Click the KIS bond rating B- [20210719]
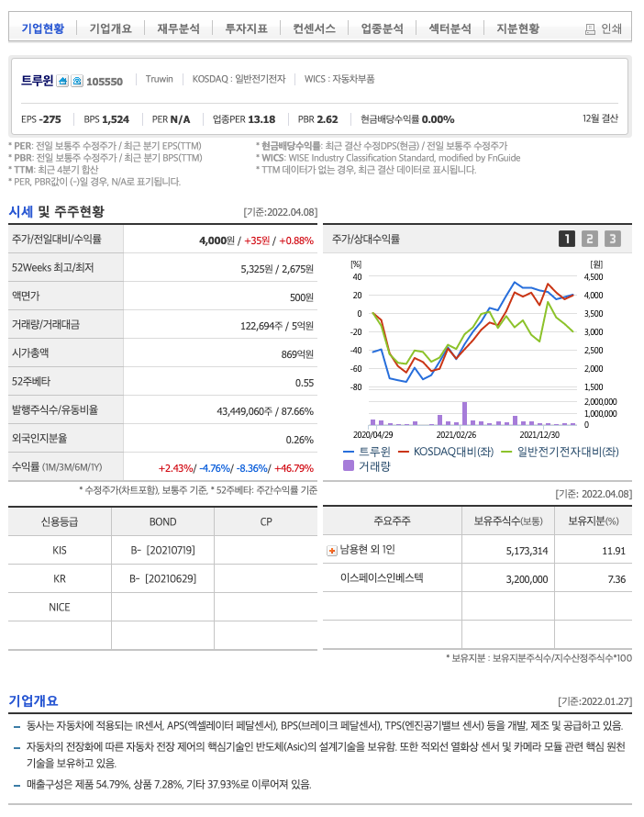Viewport: 644px width, 817px height. (x=163, y=550)
